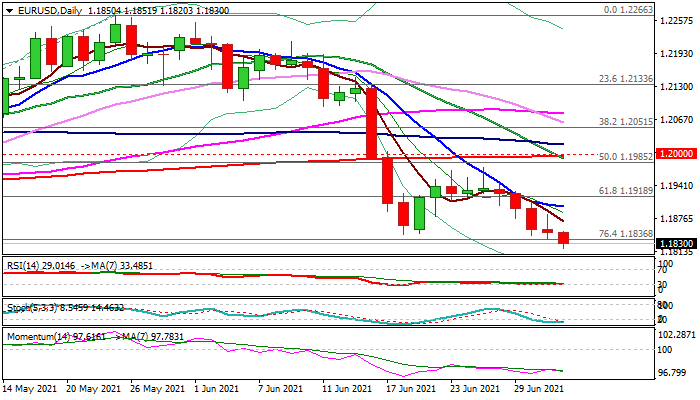Select the 1.19410 price axis label
The width and height of the screenshot is (700, 400).
coord(677,185)
